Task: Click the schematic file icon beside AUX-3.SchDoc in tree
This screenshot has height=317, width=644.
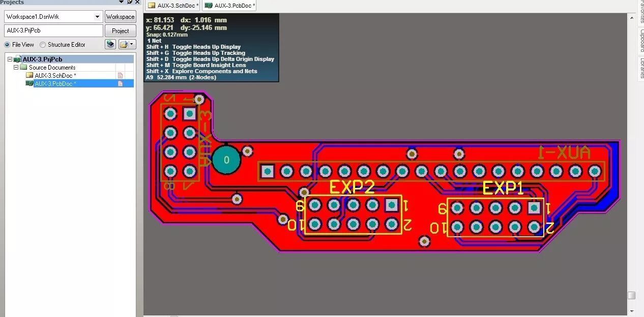Action: coord(30,75)
